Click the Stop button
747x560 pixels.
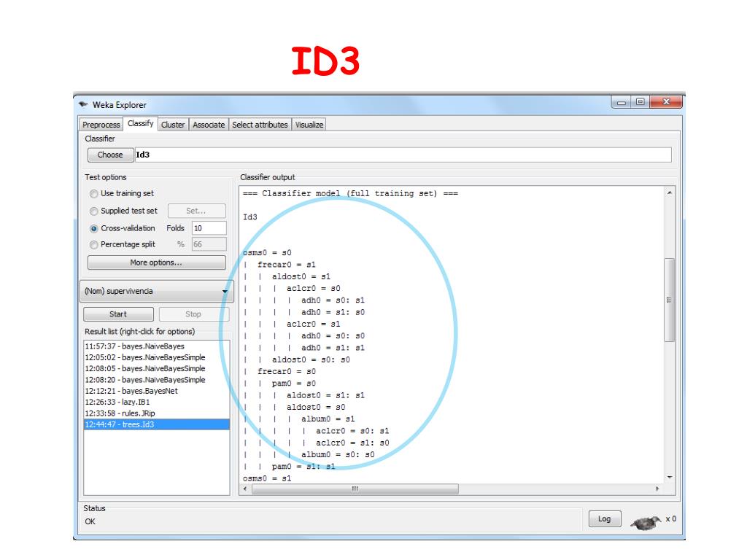point(193,314)
